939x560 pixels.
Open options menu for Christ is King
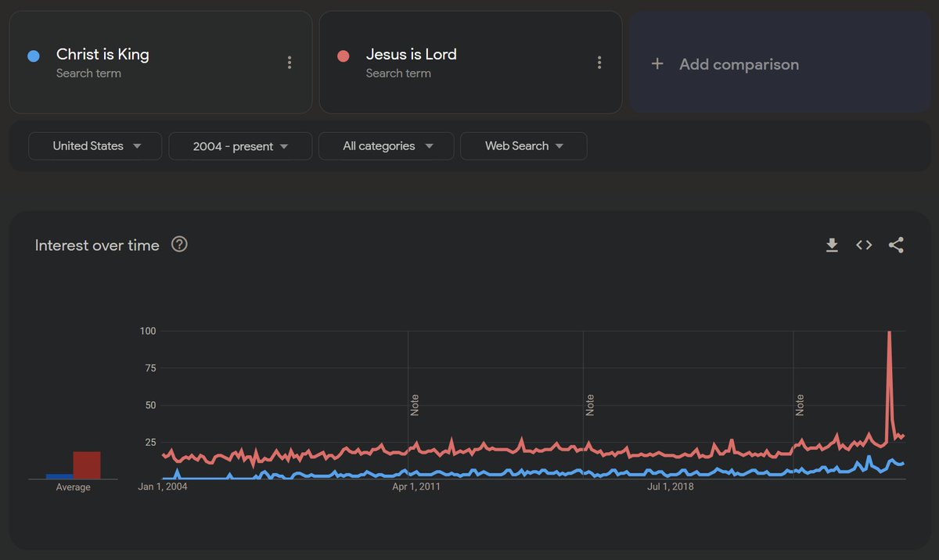(x=290, y=63)
